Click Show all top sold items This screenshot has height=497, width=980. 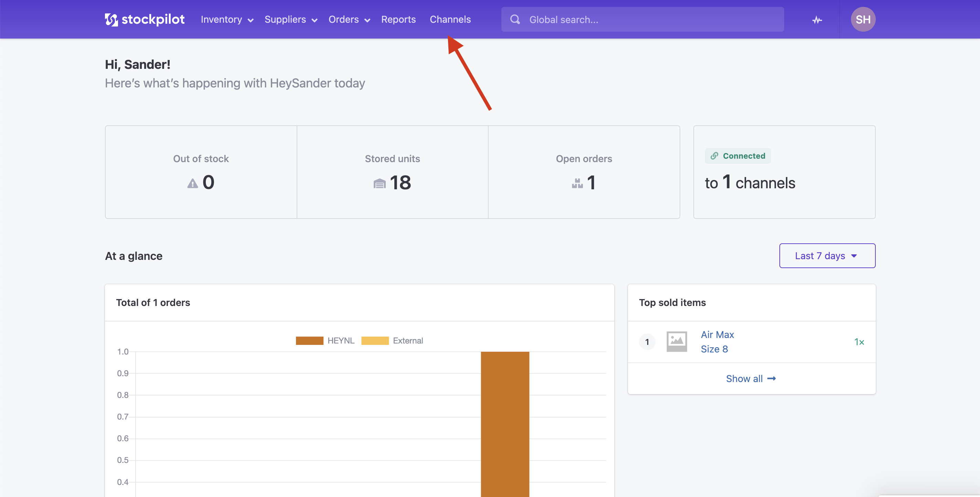[751, 378]
